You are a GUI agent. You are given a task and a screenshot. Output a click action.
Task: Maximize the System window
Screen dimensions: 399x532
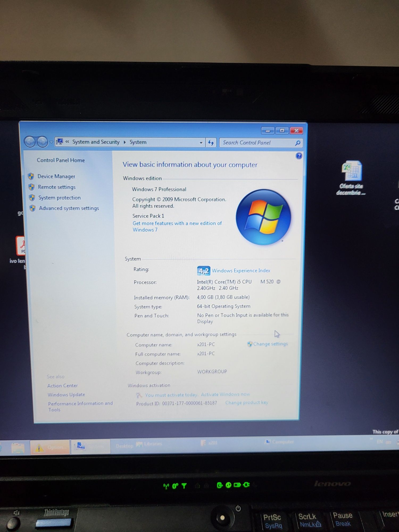point(282,131)
